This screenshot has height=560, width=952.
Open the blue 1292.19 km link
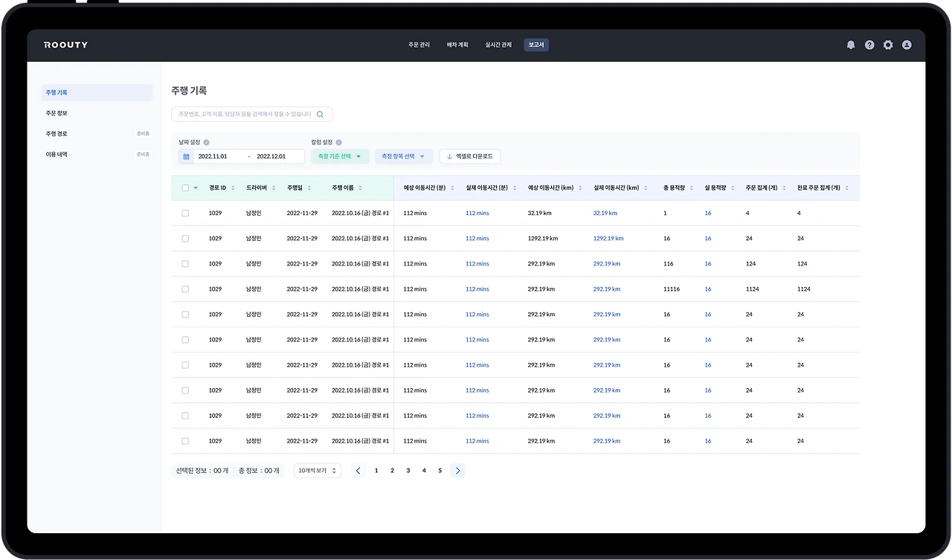608,239
